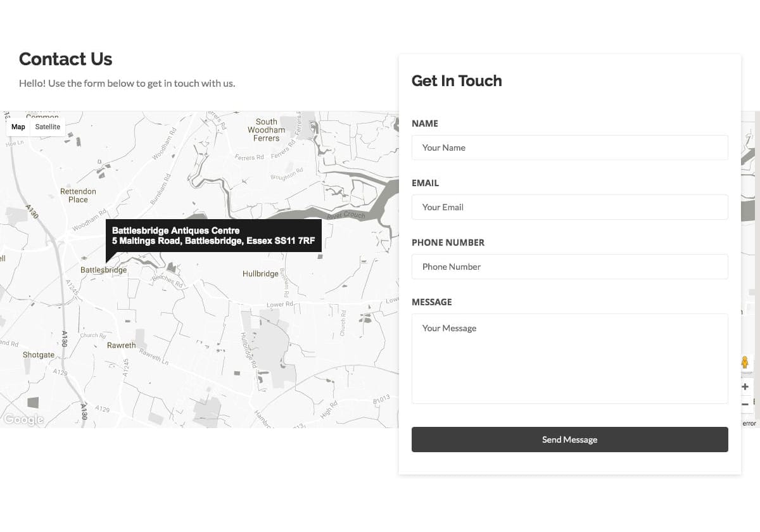
Task: Click the River Crouch label on map
Action: (346, 216)
